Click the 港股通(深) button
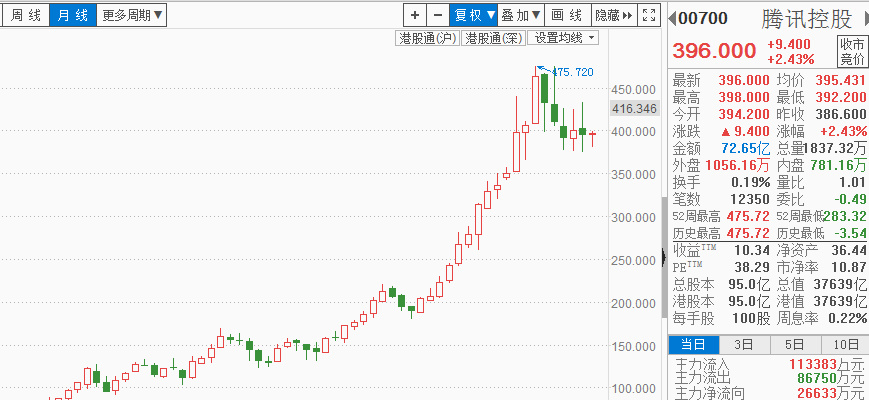This screenshot has height=400, width=869. (x=494, y=38)
